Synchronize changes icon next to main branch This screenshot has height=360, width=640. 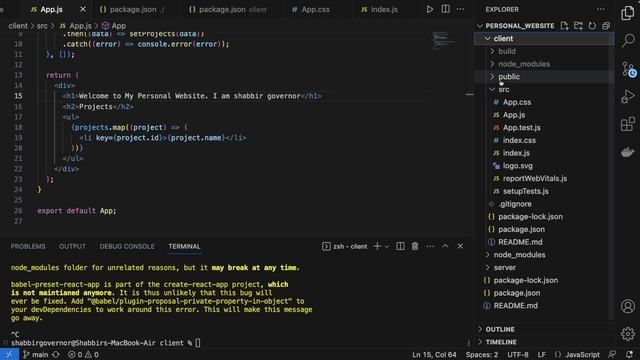click(x=56, y=354)
